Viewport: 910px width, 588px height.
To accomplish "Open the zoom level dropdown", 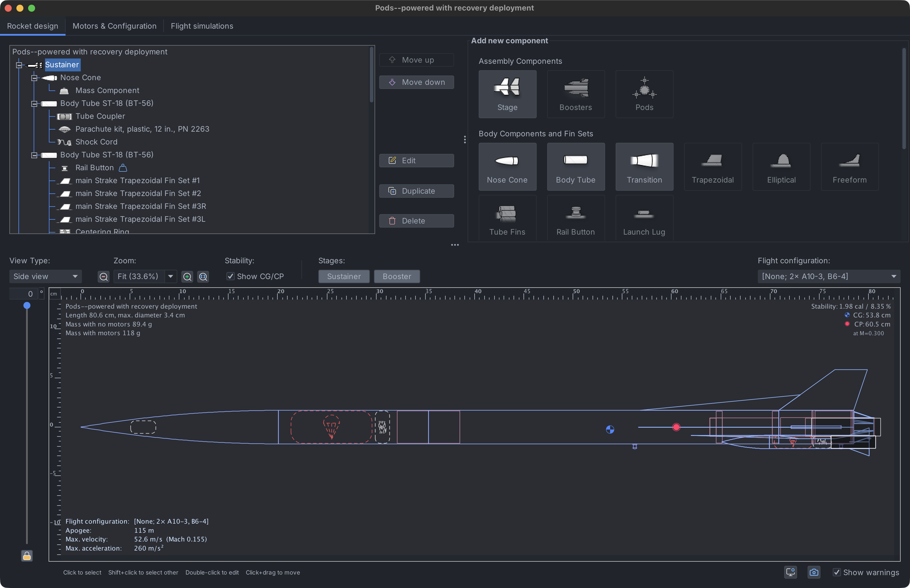I will [171, 276].
